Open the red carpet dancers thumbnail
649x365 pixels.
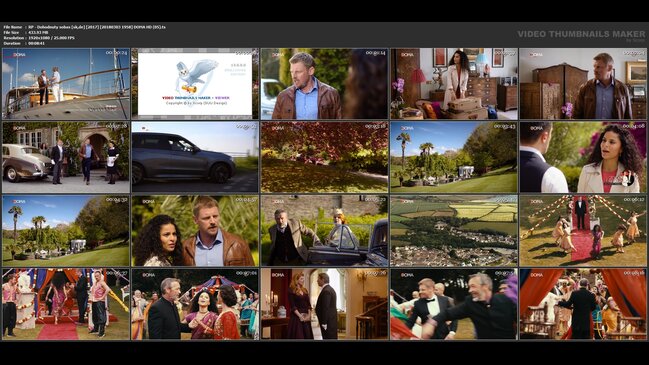coord(583,231)
